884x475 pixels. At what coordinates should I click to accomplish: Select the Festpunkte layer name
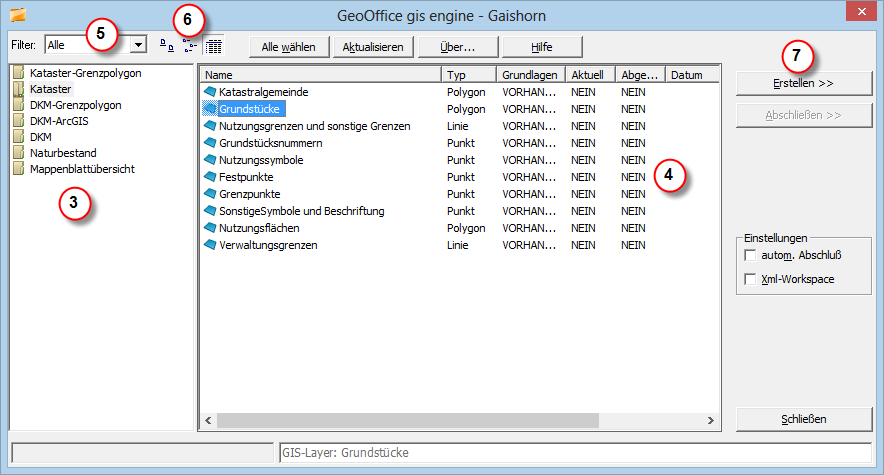(246, 177)
